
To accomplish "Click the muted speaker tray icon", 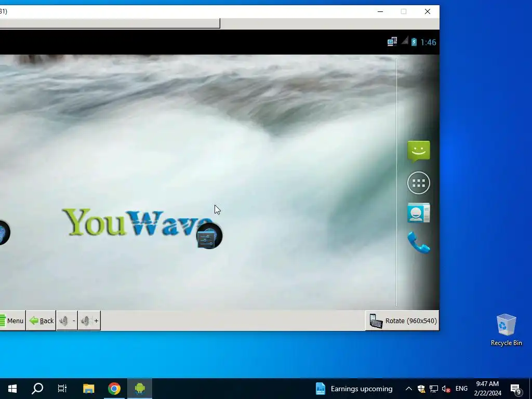I will pos(446,389).
